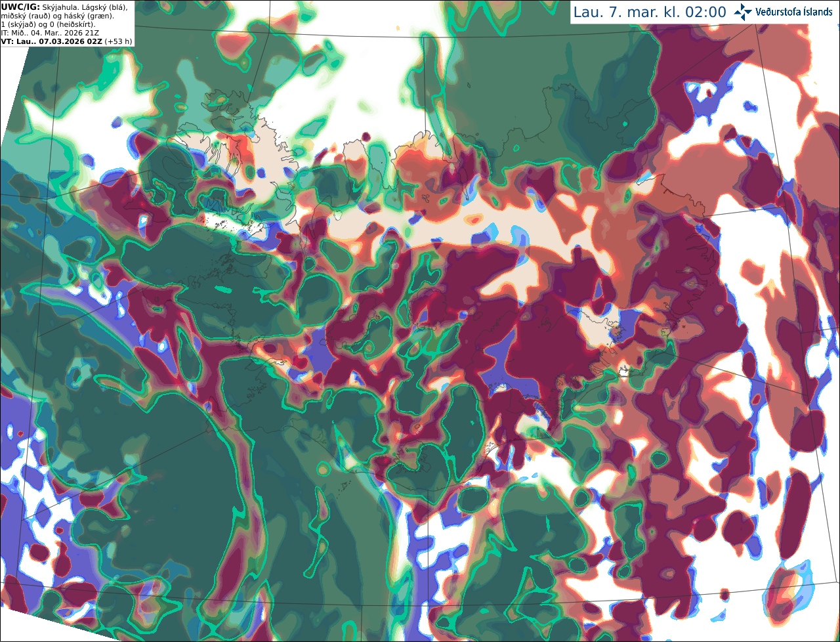The height and width of the screenshot is (642, 840).
Task: Click the bold "UWC/IG:" label
Action: (20, 7)
